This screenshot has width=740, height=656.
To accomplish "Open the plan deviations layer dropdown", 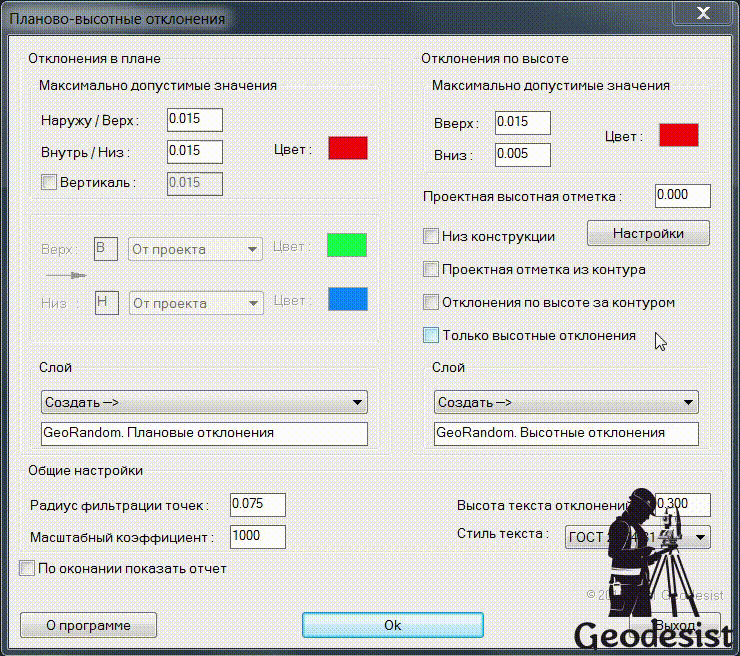I will tap(204, 402).
